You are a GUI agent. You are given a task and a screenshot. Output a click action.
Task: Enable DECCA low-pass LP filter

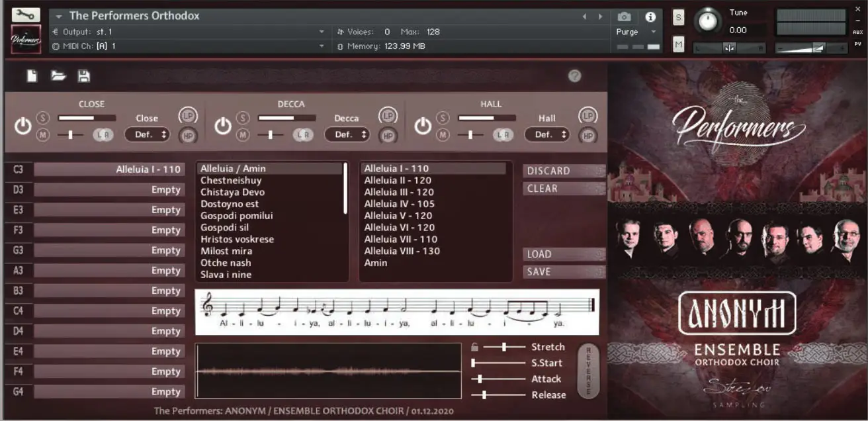(388, 116)
